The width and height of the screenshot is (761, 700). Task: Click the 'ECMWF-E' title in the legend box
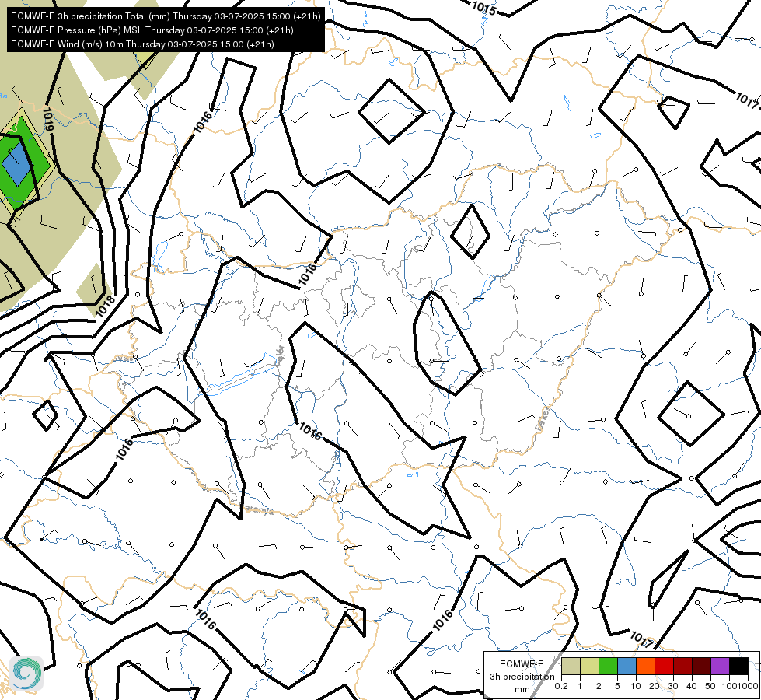click(x=522, y=664)
